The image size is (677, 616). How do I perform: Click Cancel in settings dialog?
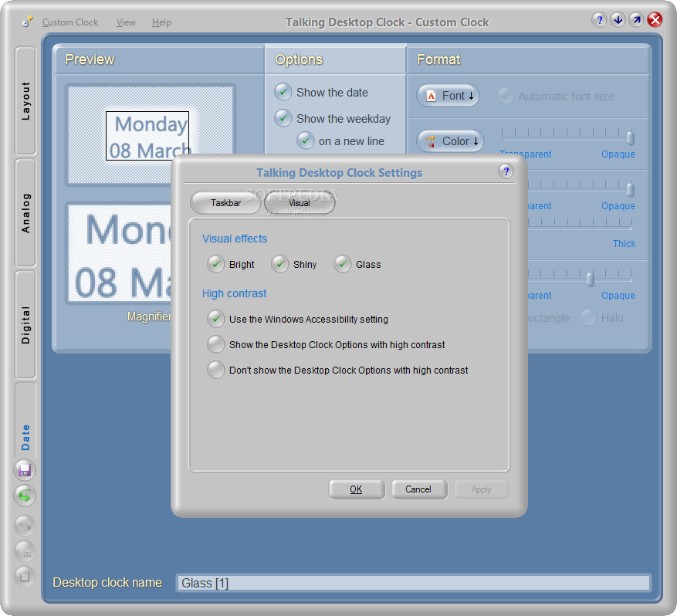click(418, 489)
